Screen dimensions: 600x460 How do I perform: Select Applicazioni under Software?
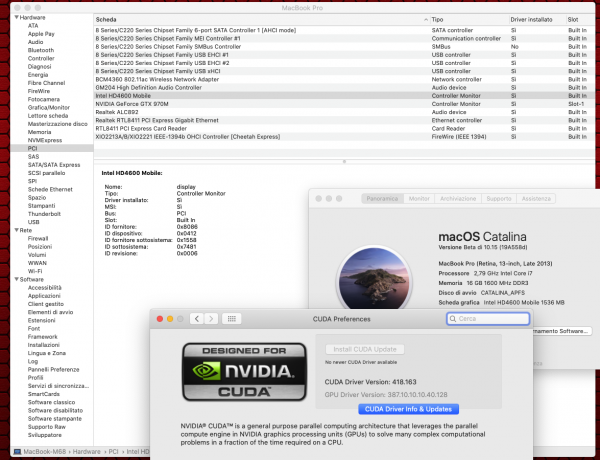(44, 296)
